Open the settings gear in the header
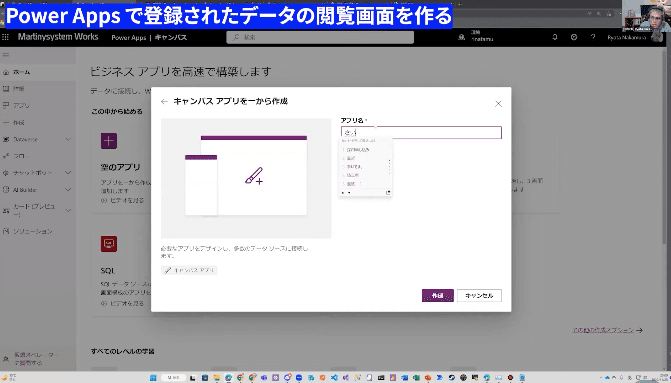671x383 pixels. [574, 37]
